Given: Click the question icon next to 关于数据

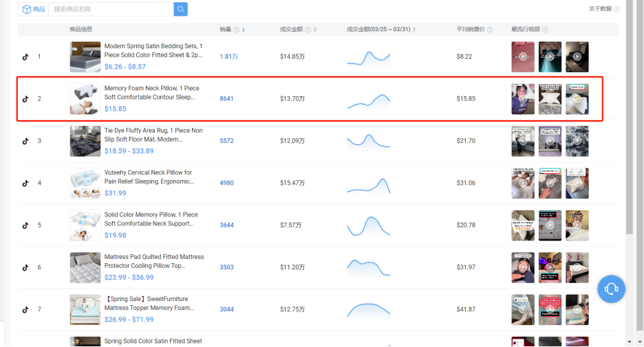Looking at the screenshot, I should 616,9.
